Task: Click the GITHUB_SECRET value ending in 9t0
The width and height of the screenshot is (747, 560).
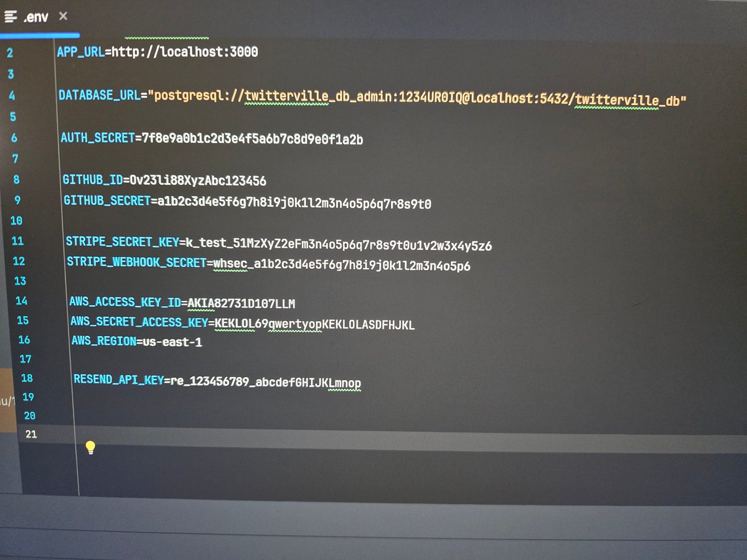Action: [x=294, y=203]
